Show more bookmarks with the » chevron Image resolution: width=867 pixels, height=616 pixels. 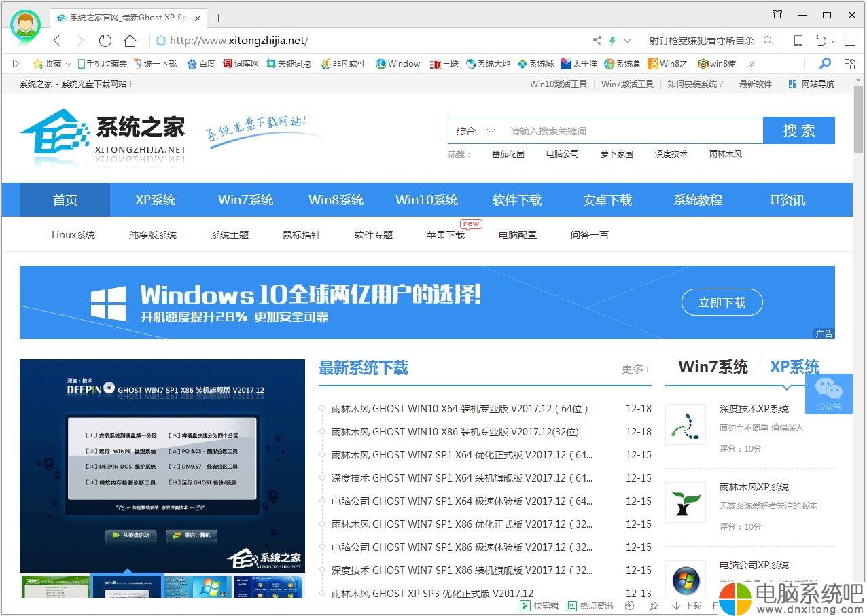pyautogui.click(x=751, y=64)
